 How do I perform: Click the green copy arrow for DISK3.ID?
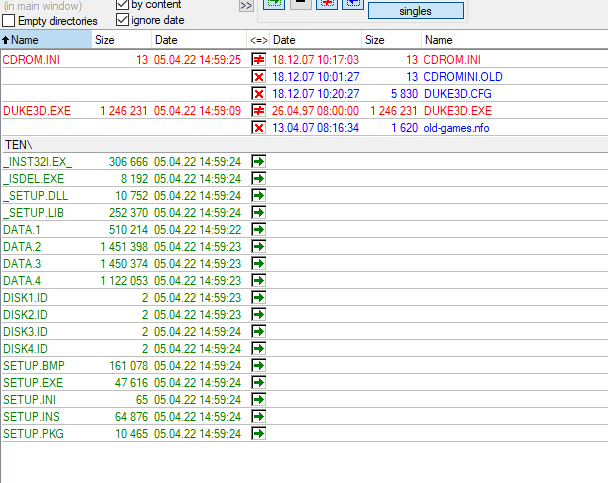(258, 332)
